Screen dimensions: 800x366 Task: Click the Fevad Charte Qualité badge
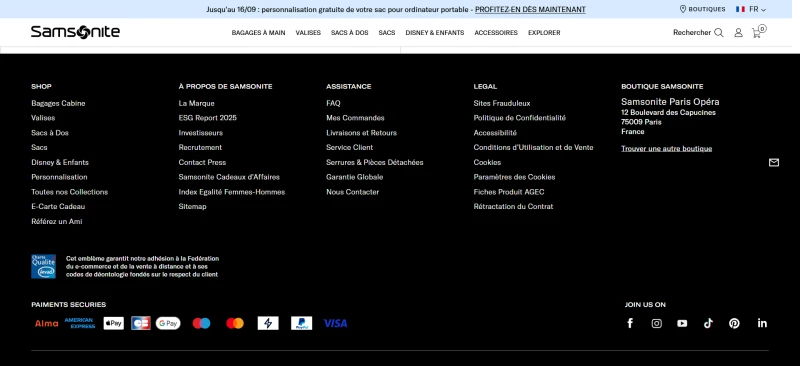[43, 266]
